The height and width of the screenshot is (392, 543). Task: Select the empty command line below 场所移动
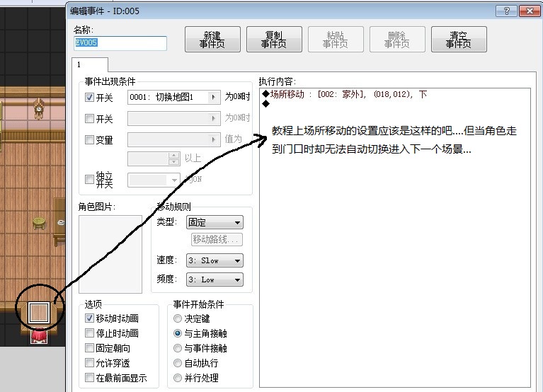coord(266,104)
